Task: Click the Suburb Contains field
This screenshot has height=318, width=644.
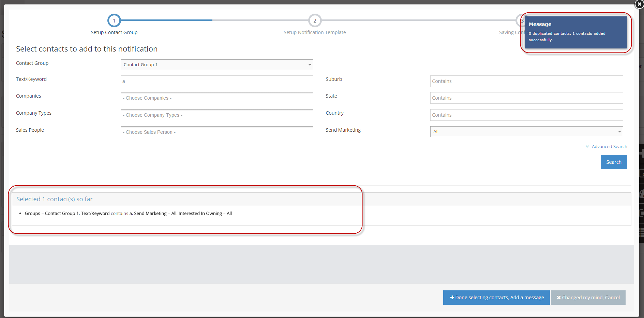Action: 526,81
